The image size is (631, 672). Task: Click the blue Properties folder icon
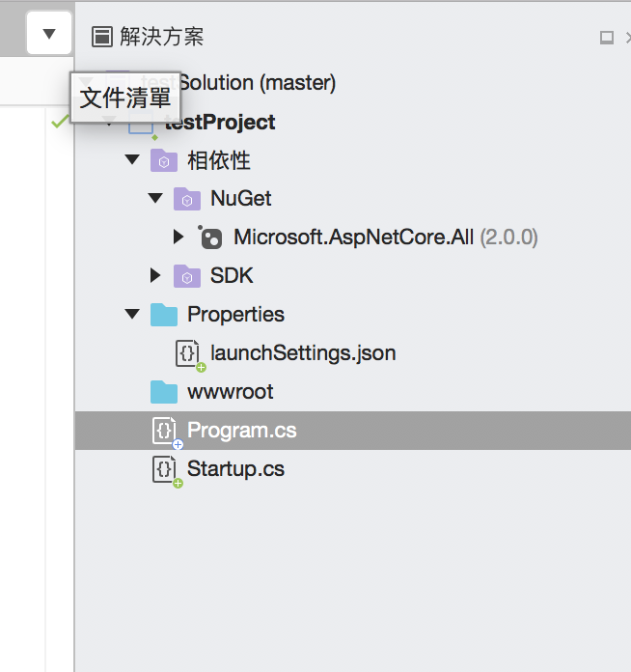pos(164,315)
